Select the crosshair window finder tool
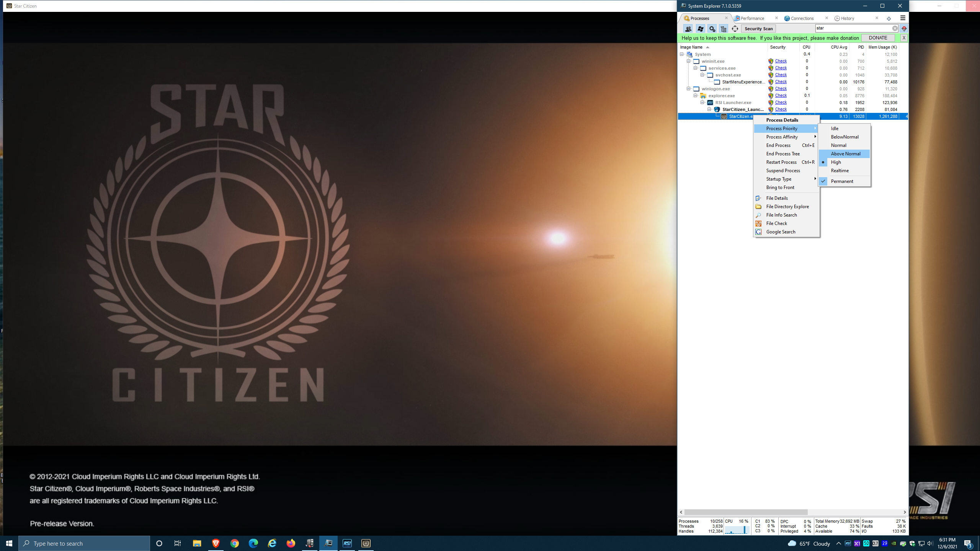Screen dimensions: 980x551 pos(735,29)
